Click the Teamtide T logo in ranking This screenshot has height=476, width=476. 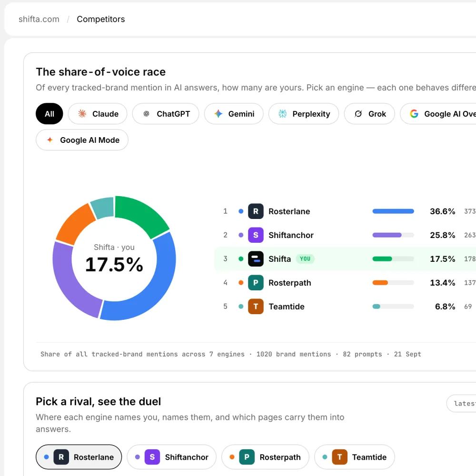tap(256, 306)
